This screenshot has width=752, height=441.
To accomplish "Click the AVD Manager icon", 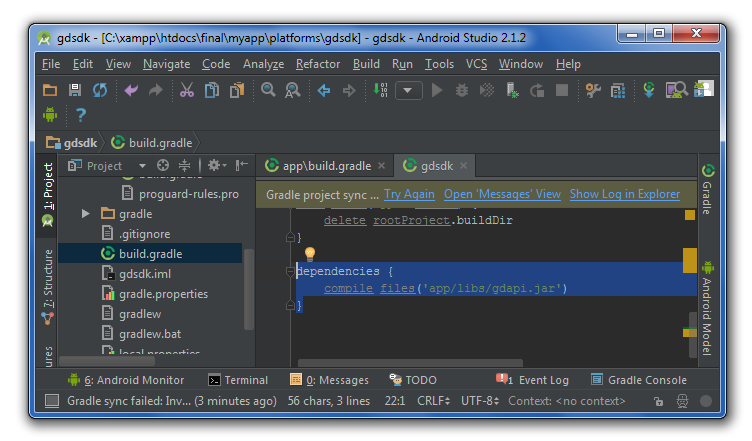I will tap(677, 90).
